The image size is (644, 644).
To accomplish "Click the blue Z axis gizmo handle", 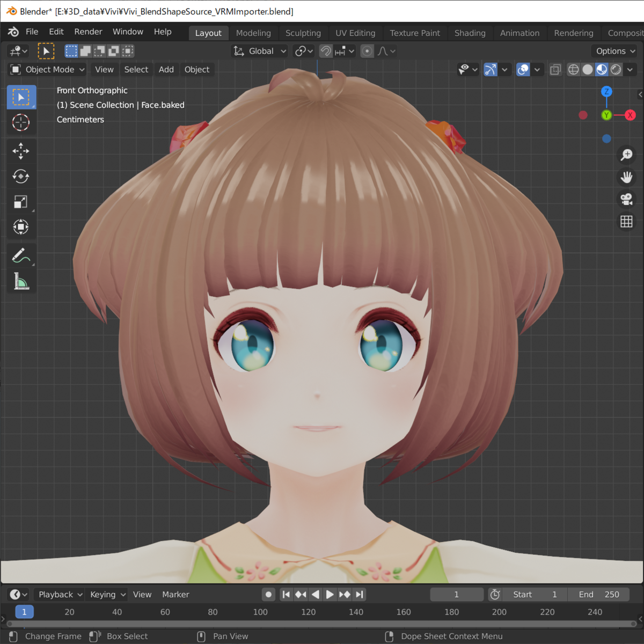I will [x=606, y=91].
